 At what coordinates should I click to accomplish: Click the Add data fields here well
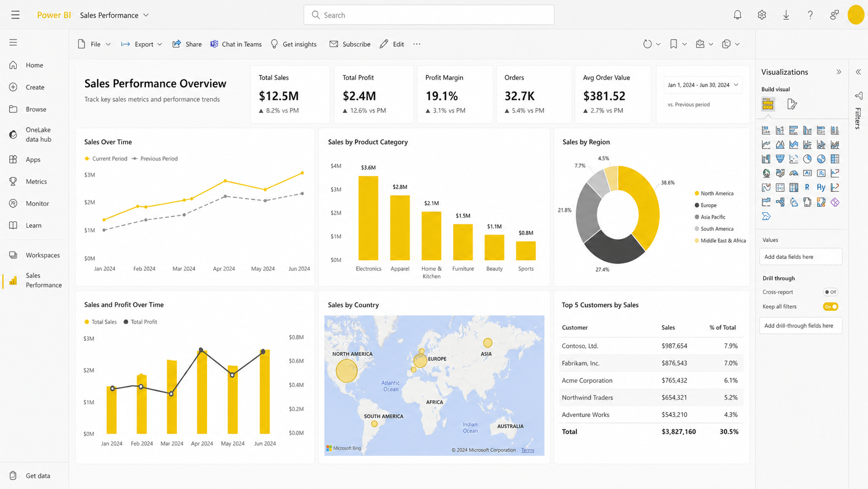click(x=801, y=257)
